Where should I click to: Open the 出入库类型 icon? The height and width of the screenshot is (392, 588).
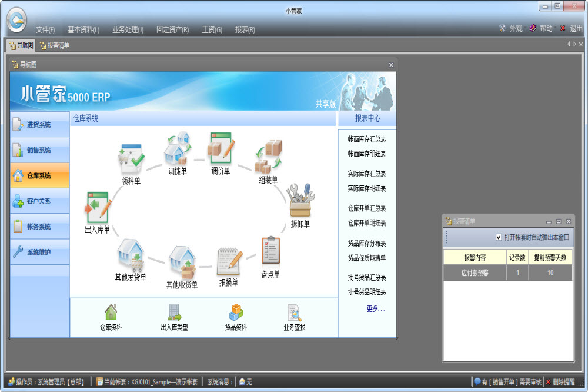pyautogui.click(x=174, y=312)
